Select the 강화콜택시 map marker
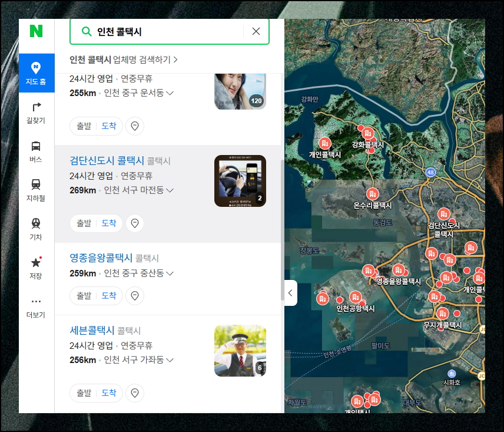This screenshot has height=432, width=504. click(367, 133)
